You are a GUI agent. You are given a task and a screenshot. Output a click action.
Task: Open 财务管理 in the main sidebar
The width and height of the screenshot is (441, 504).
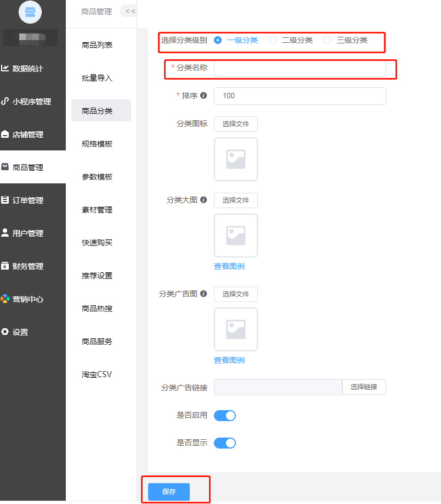pyautogui.click(x=27, y=266)
